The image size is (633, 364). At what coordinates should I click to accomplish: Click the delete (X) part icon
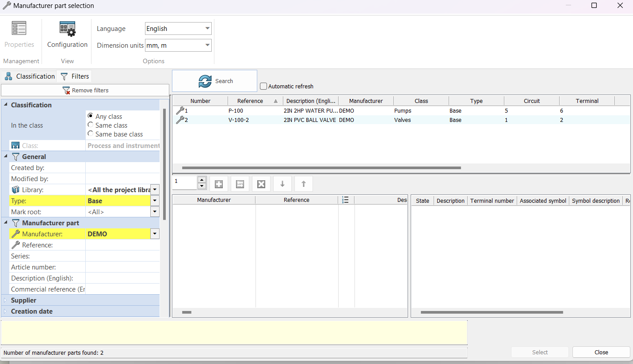(x=261, y=184)
